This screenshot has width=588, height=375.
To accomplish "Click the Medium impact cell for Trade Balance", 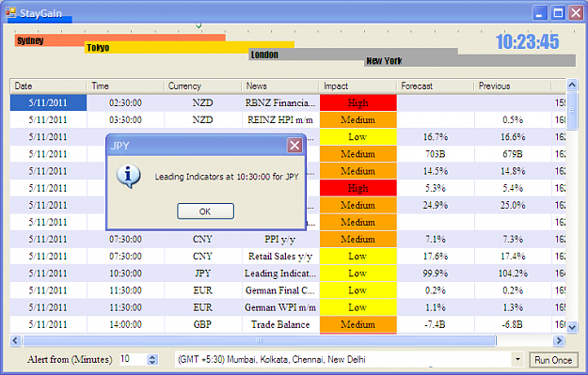I will [x=358, y=324].
